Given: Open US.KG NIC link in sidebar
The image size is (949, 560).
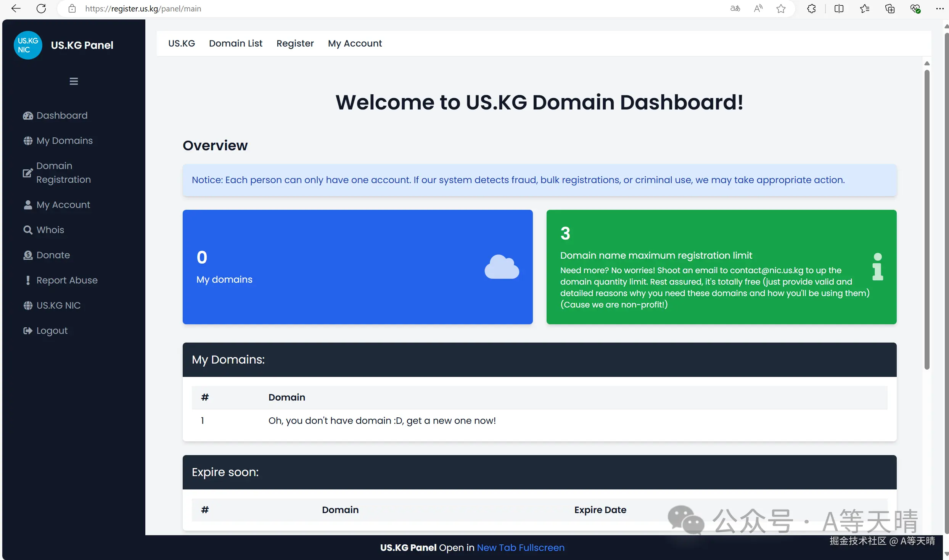Looking at the screenshot, I should [x=58, y=306].
